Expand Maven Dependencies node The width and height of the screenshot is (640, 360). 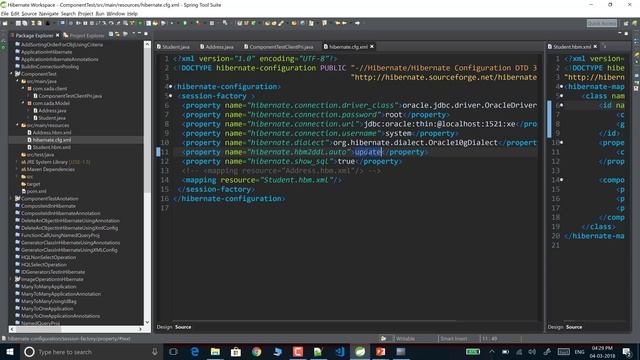18,169
